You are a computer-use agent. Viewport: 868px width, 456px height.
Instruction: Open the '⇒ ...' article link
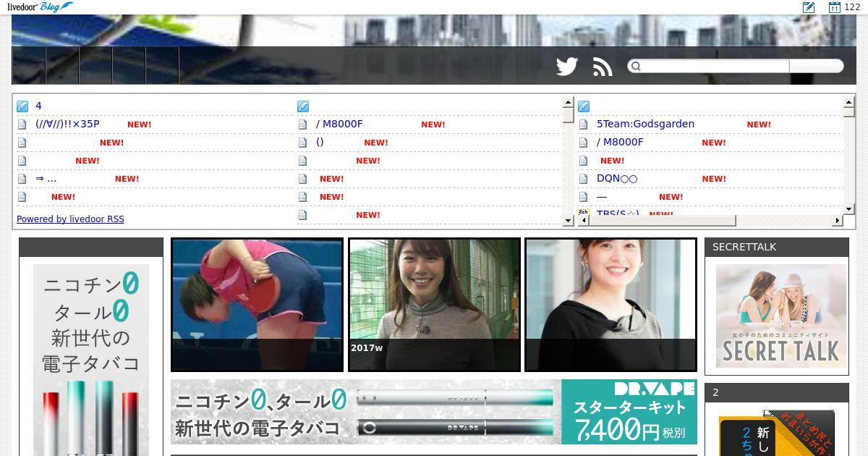point(46,178)
